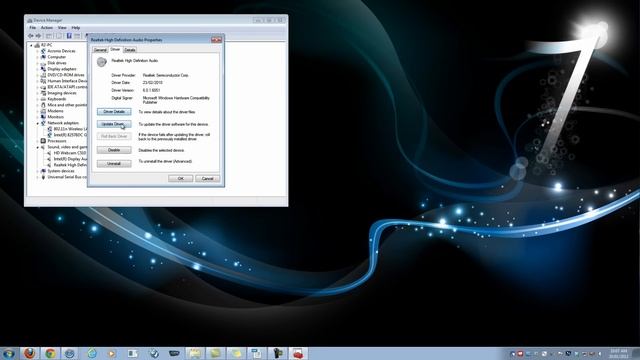
Task: Click the Display adapters category icon
Action: point(43,69)
